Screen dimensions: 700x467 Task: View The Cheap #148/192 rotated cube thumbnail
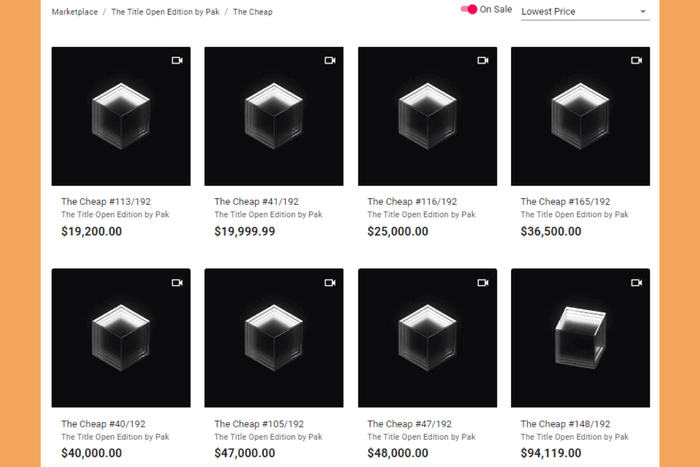[x=580, y=338]
